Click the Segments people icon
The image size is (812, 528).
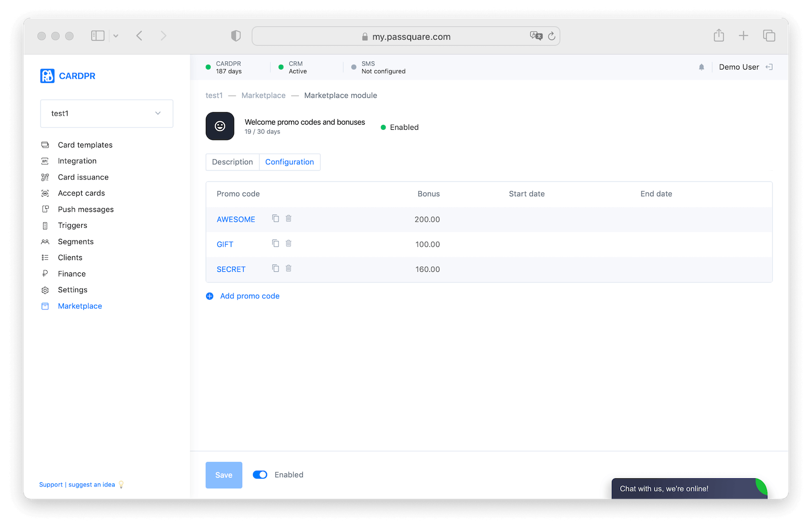(x=45, y=241)
